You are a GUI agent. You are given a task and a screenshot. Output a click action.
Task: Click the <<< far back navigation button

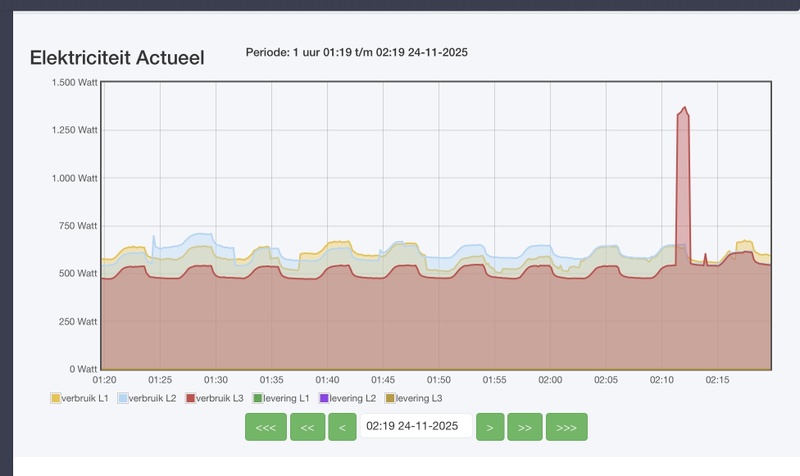pos(266,427)
